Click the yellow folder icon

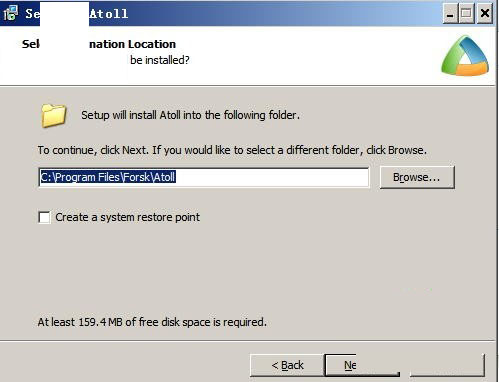pos(54,115)
